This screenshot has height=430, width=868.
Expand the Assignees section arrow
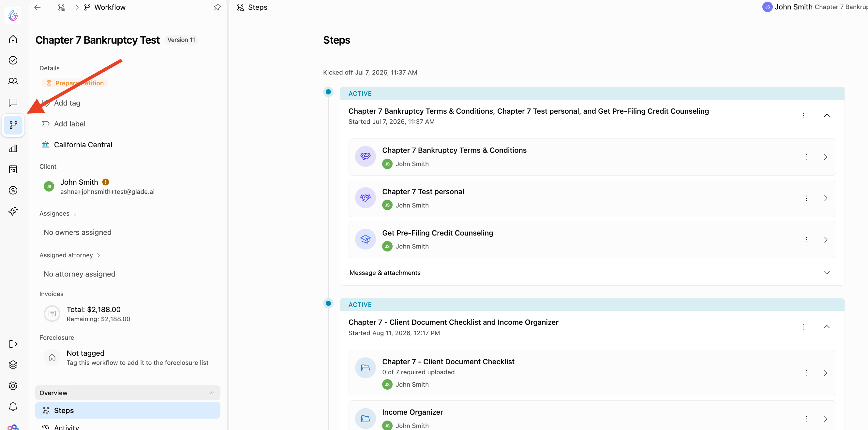click(x=75, y=213)
